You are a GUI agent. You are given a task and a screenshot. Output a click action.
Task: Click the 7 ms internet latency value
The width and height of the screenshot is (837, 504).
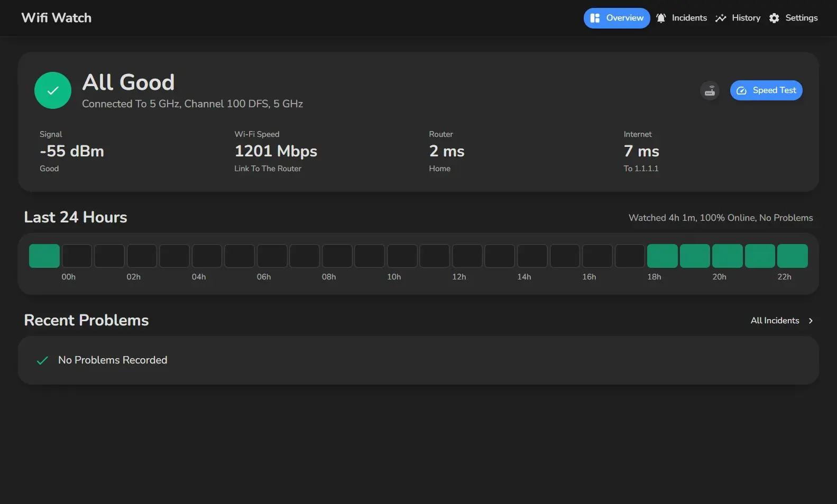pos(641,151)
